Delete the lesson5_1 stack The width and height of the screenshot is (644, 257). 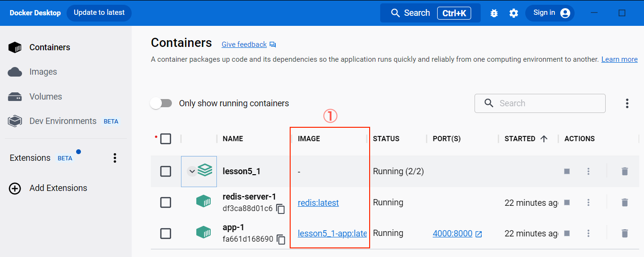(x=624, y=171)
